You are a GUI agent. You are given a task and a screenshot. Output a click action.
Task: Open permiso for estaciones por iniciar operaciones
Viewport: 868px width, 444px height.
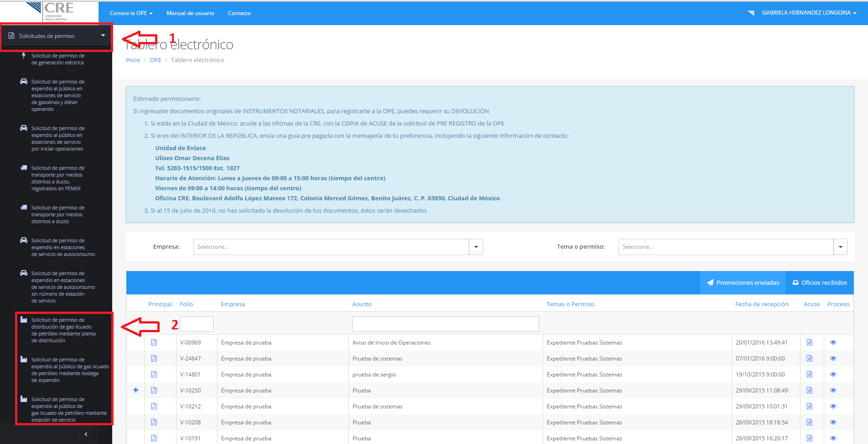click(57, 139)
